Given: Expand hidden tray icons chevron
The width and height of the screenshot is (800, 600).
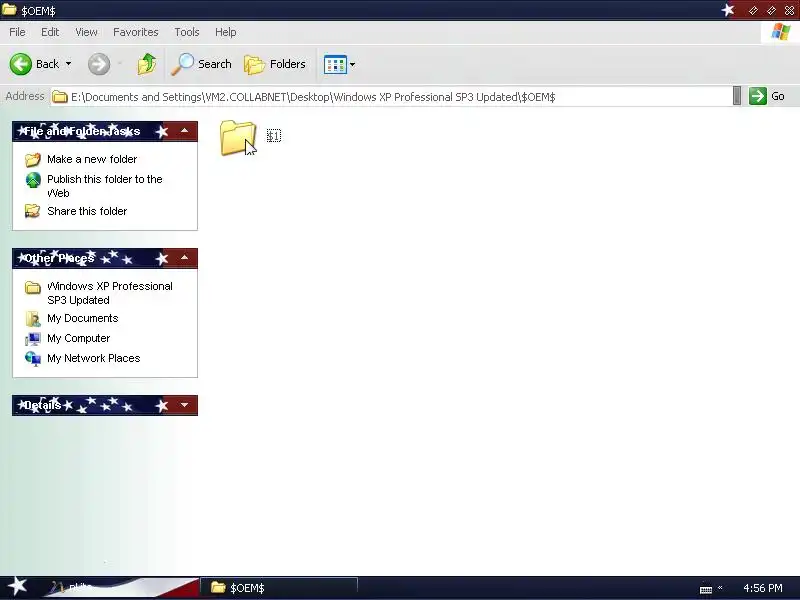Looking at the screenshot, I should [x=720, y=588].
